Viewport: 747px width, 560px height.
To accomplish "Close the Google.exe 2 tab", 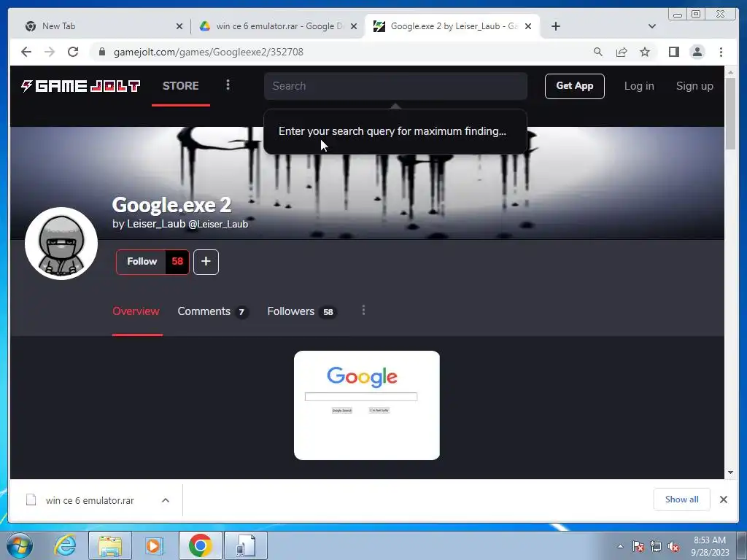I will [x=528, y=26].
